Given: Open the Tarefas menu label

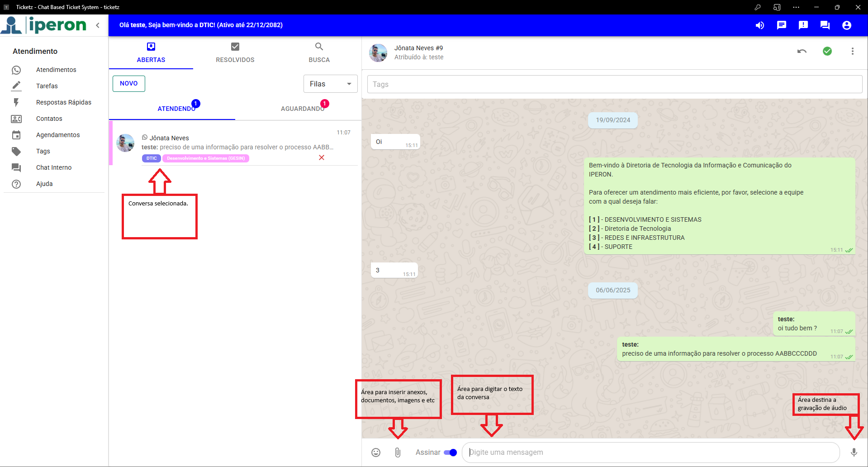Looking at the screenshot, I should coord(47,86).
